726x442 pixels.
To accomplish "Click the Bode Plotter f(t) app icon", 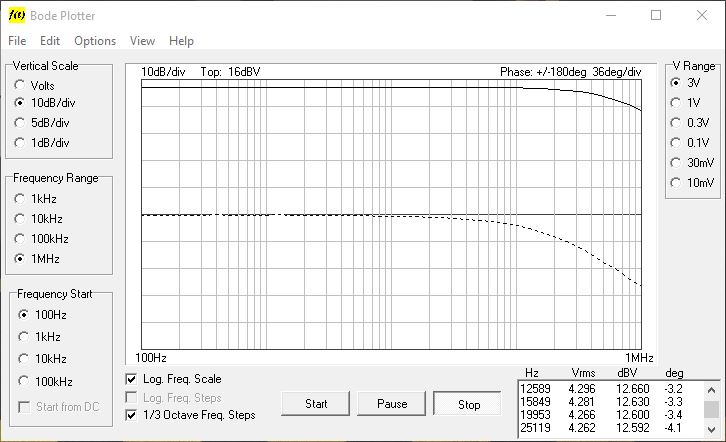I will [x=17, y=15].
